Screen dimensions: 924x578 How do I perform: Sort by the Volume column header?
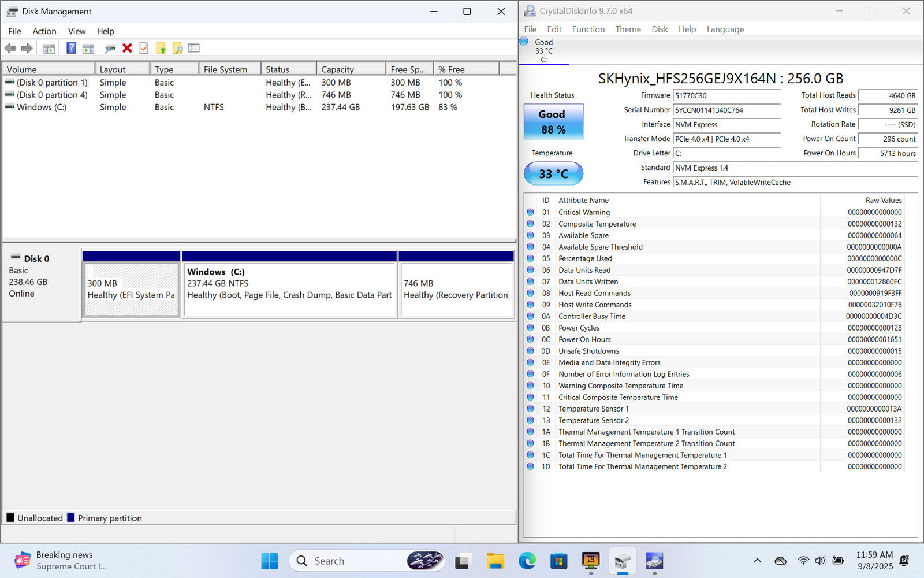coord(49,69)
